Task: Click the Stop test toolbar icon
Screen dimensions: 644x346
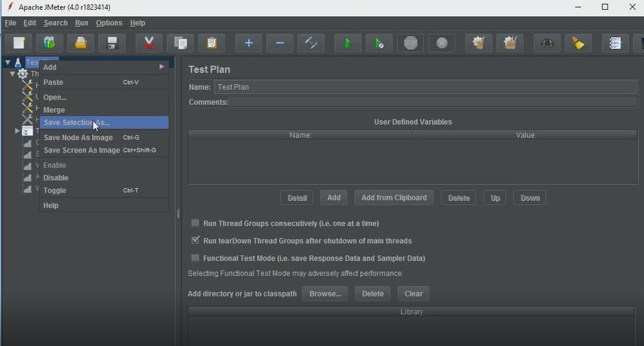Action: (x=410, y=42)
